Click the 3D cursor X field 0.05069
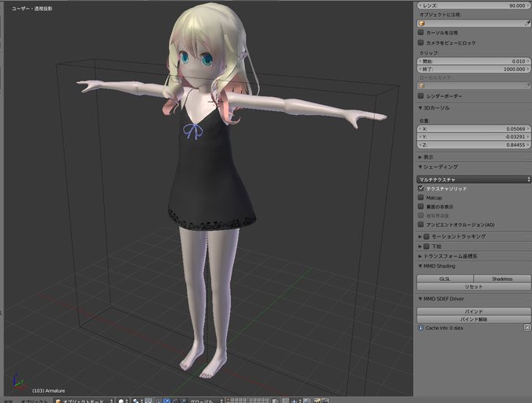532x403 pixels. point(473,129)
